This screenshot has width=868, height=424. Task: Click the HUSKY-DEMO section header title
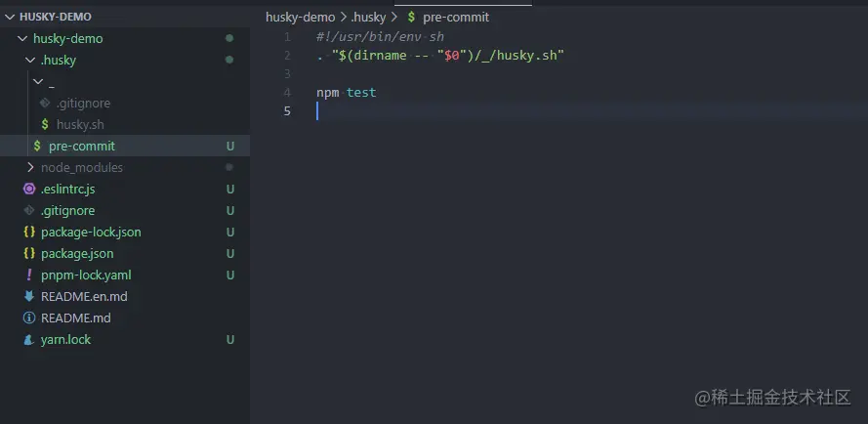click(56, 18)
